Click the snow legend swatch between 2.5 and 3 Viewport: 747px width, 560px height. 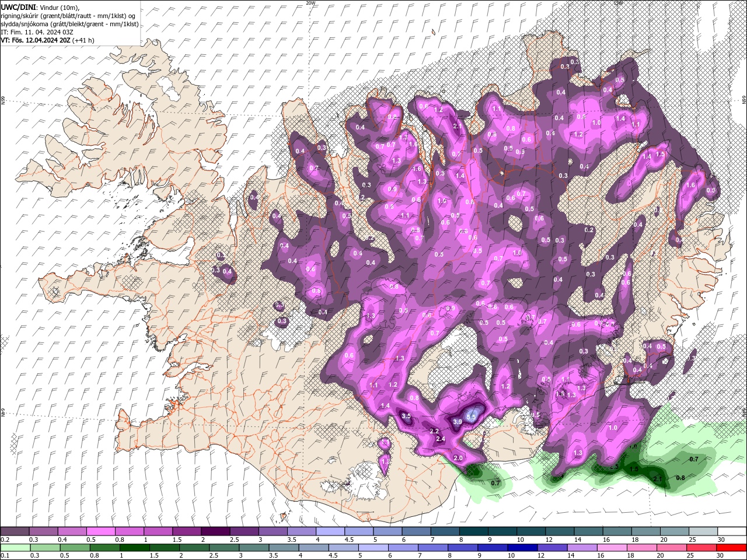pyautogui.click(x=243, y=531)
